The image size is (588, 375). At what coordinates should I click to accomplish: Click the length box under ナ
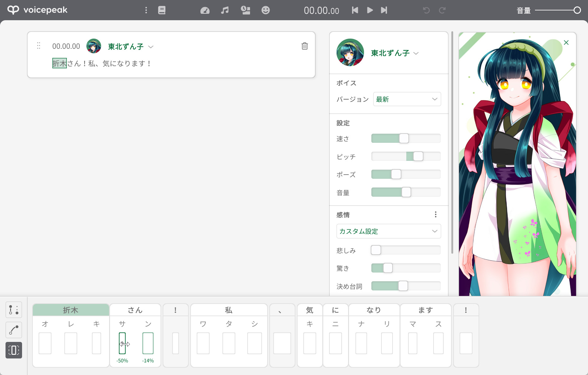click(361, 343)
